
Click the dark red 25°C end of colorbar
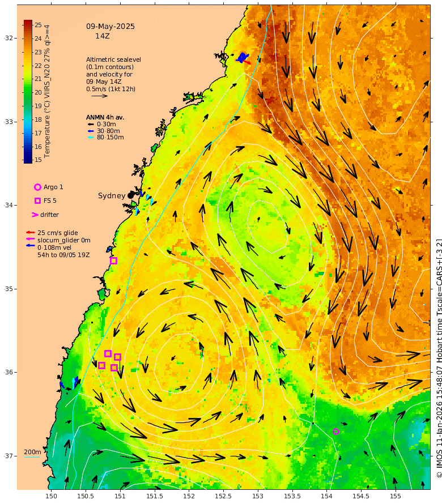pos(28,23)
